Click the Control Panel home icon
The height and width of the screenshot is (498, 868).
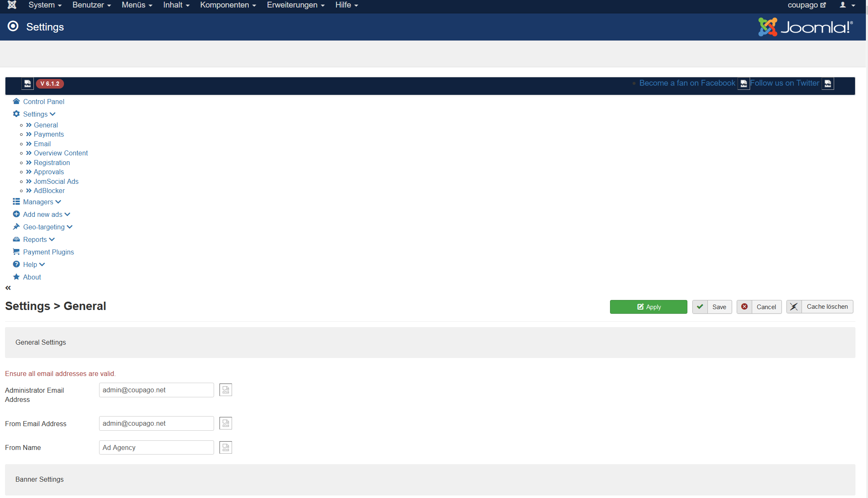pyautogui.click(x=16, y=102)
